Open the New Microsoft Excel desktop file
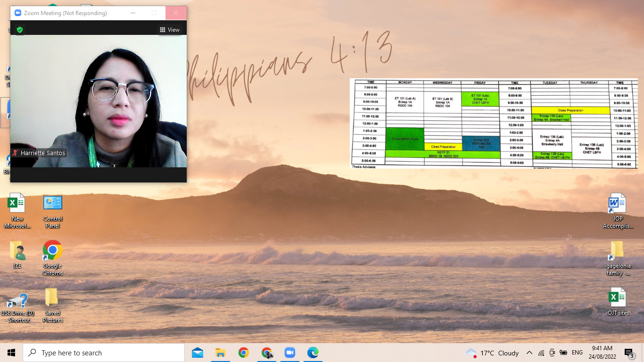644x362 pixels. [x=17, y=211]
